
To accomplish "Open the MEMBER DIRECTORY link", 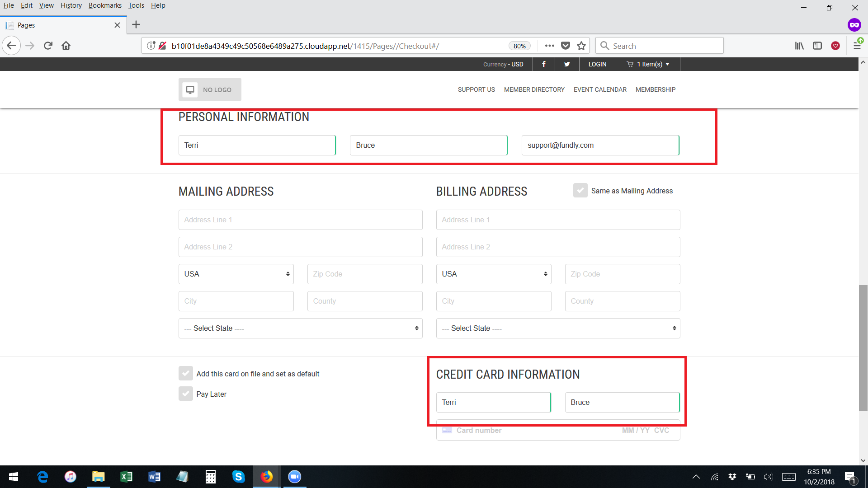I will point(534,89).
